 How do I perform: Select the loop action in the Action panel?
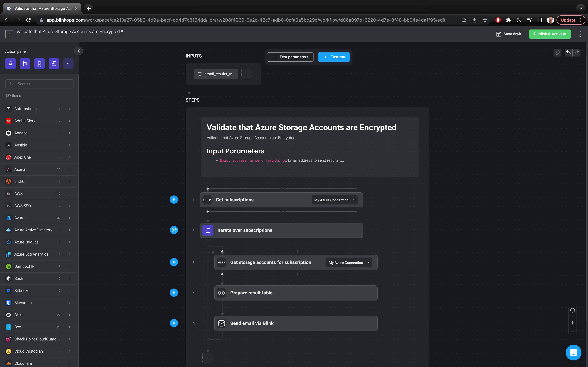(x=39, y=64)
